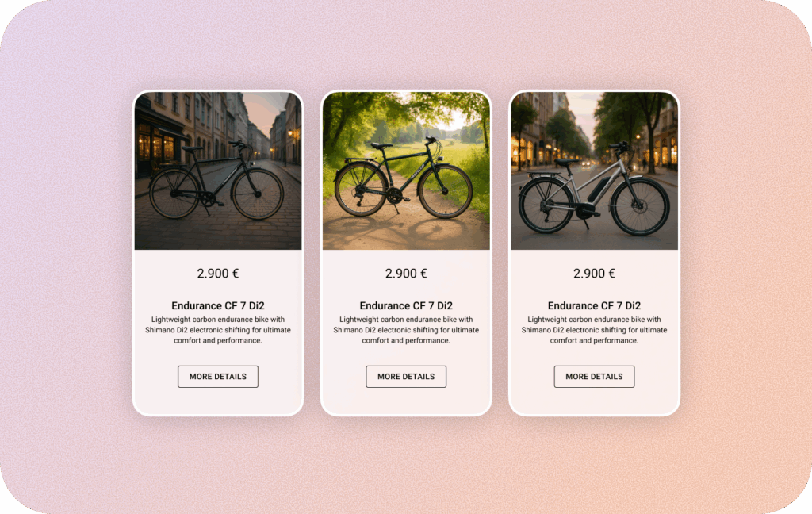Screen dimensions: 812x514
Task: Click the battery pack on the silver e-bike frame
Action: click(x=598, y=189)
